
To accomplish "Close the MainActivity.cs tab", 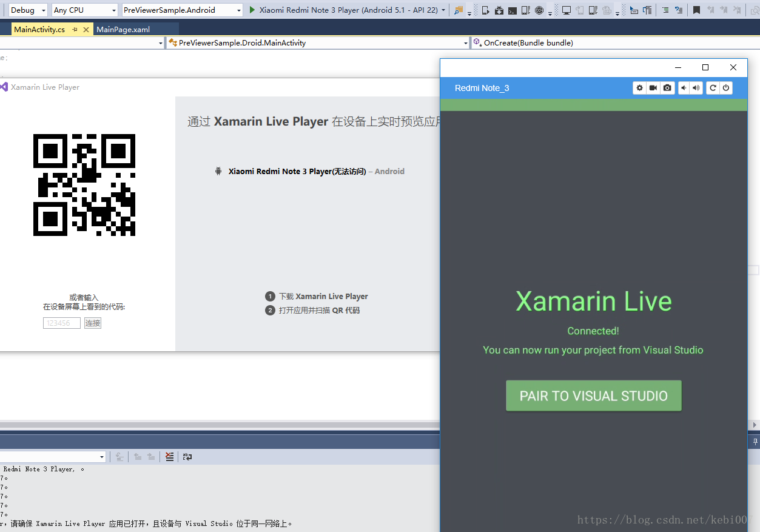I will tap(86, 29).
